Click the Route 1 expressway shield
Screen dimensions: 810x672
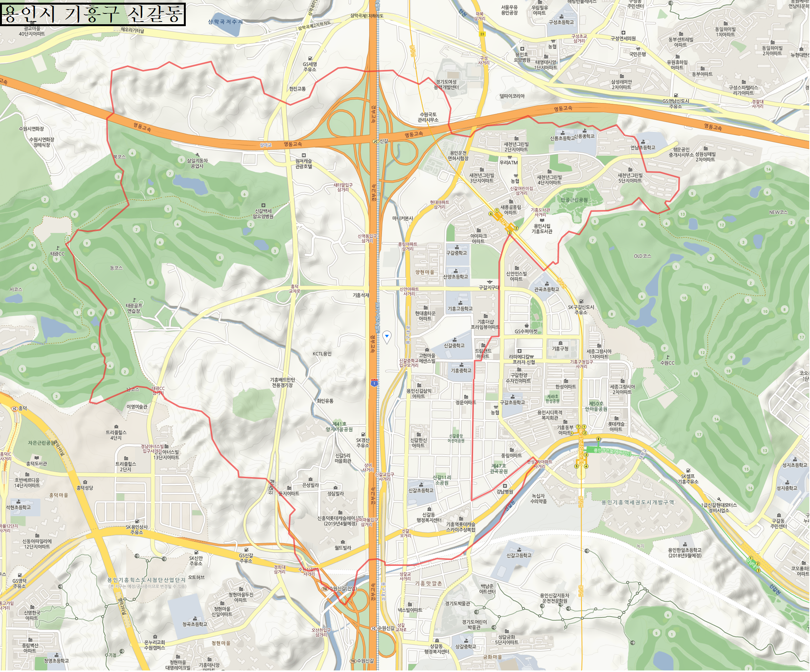coord(375,384)
